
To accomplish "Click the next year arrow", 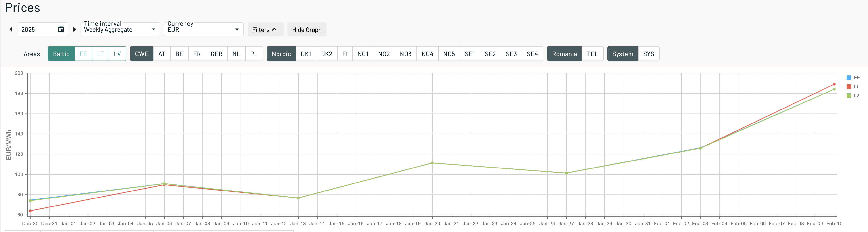I will (75, 30).
